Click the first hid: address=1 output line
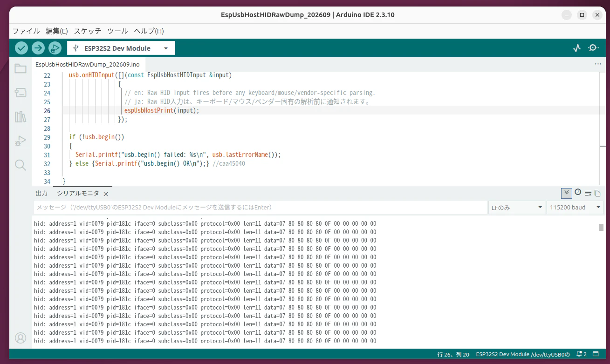This screenshot has height=364, width=610. coord(205,223)
